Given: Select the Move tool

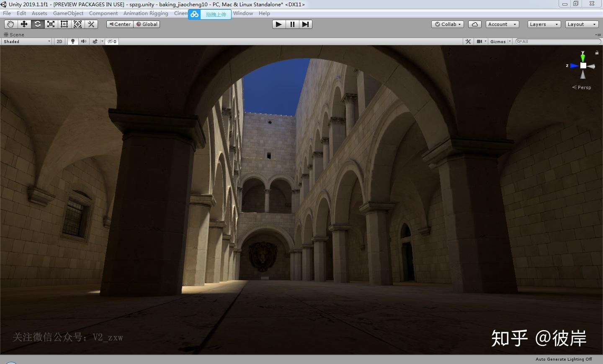Looking at the screenshot, I should click(24, 24).
